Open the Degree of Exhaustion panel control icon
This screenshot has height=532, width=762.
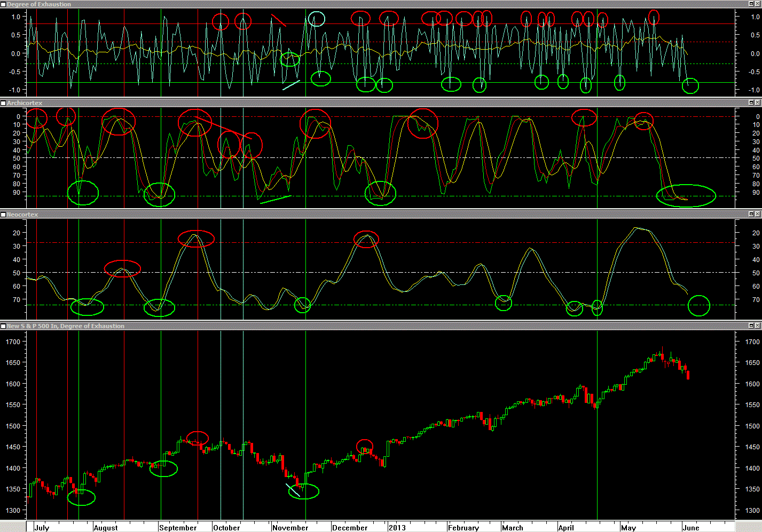coord(3,4)
